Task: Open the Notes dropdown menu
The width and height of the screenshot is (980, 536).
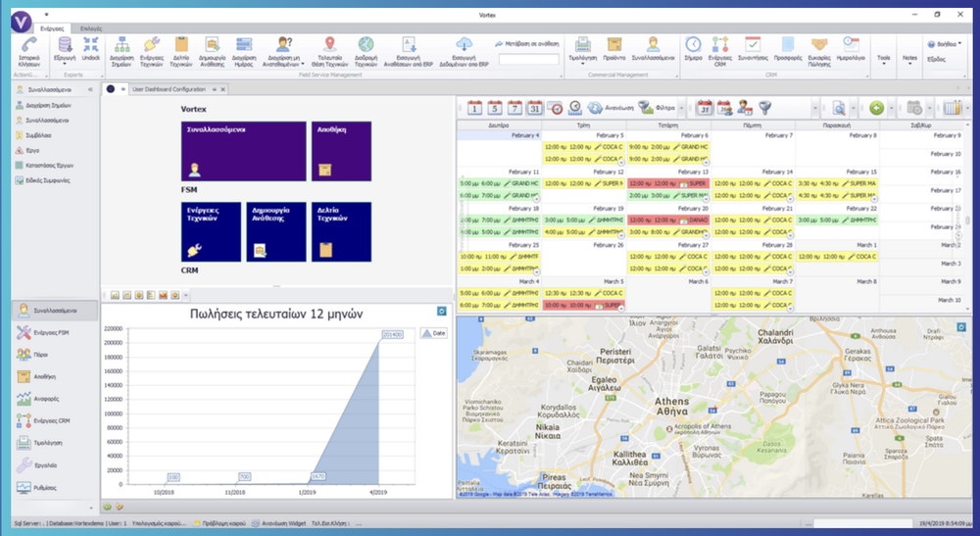Action: coord(910,58)
